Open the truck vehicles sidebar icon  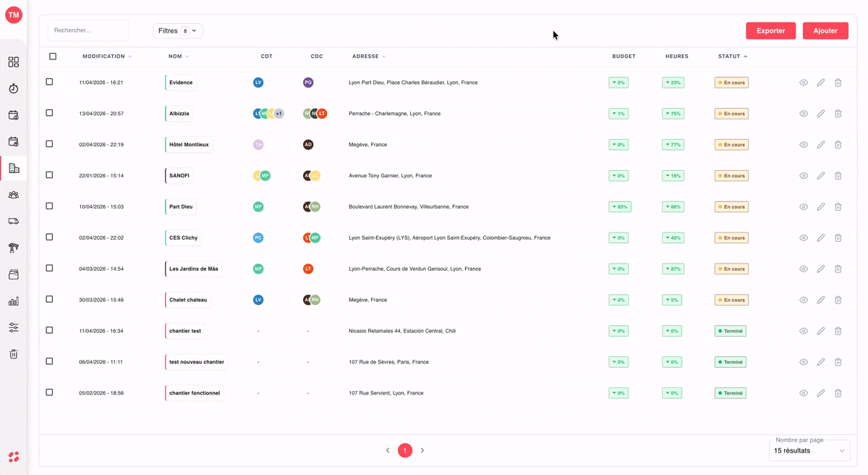14,222
